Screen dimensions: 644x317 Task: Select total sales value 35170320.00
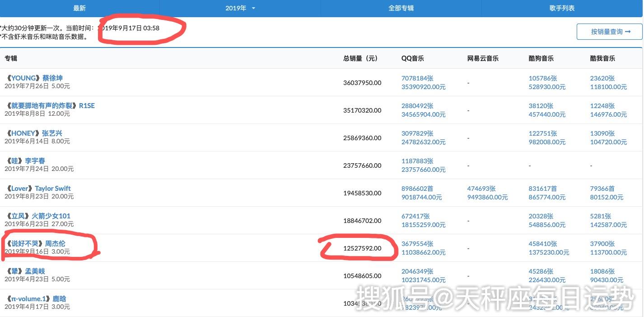pos(362,110)
